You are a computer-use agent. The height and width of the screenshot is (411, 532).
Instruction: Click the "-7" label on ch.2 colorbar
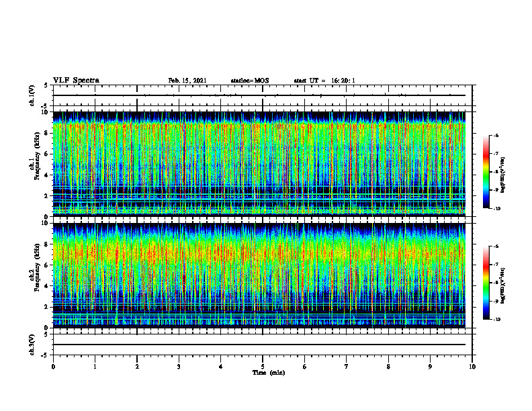click(496, 264)
